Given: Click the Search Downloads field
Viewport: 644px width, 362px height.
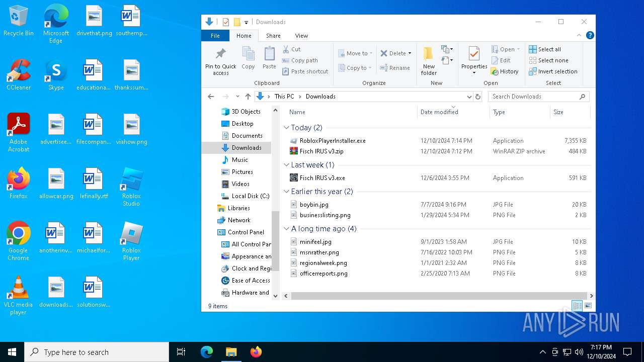Looking at the screenshot, I should [538, 97].
